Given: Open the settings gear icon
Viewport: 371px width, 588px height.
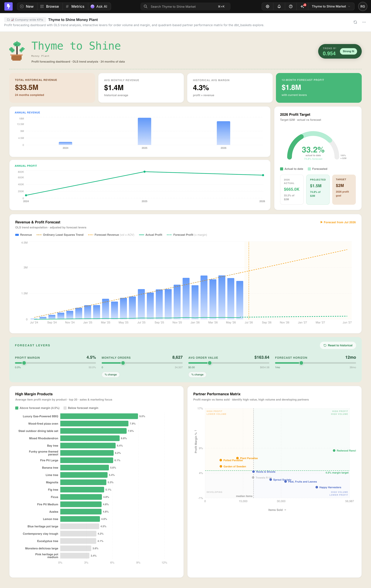Looking at the screenshot, I should (x=267, y=6).
